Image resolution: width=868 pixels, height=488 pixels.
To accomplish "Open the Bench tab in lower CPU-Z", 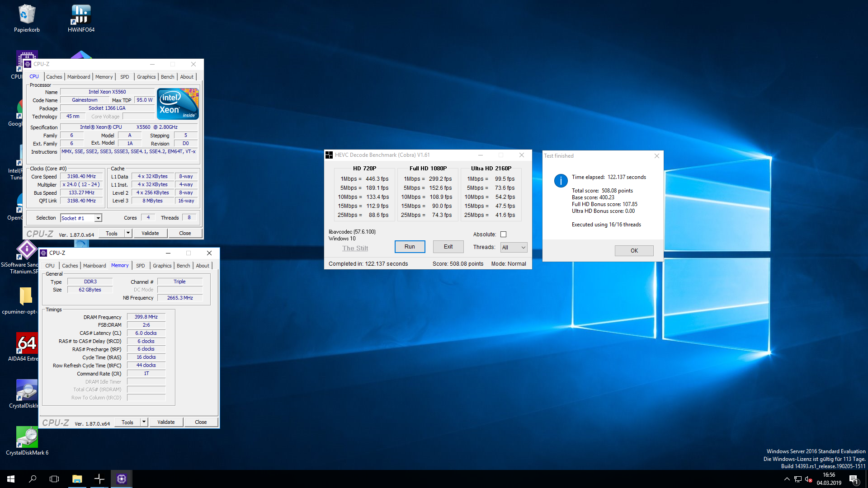I will pos(184,266).
